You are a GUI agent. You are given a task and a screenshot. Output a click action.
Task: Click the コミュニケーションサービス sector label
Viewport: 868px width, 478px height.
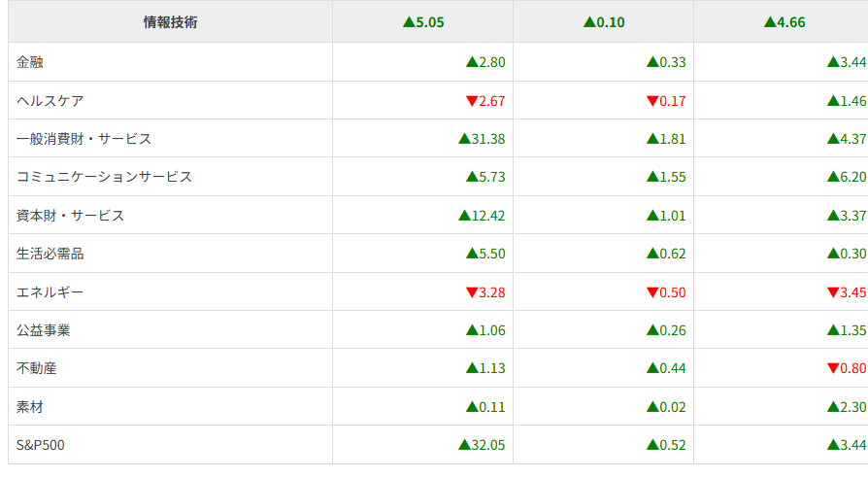click(x=105, y=177)
